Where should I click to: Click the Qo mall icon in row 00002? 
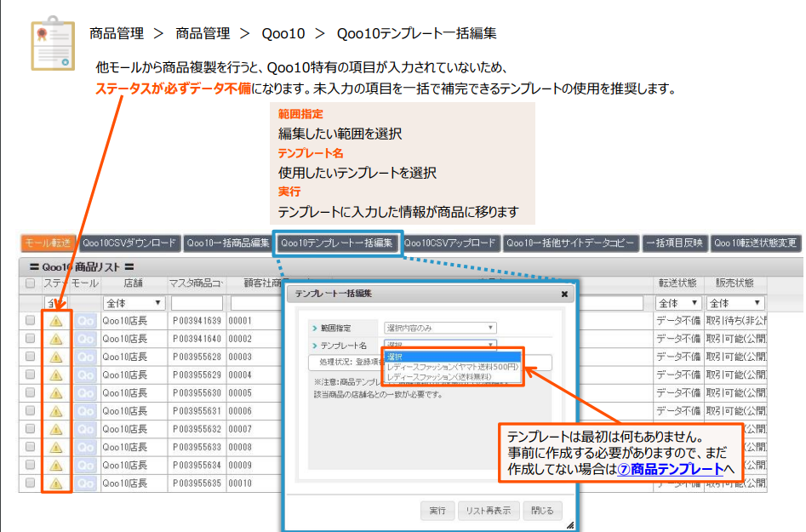pos(85,340)
